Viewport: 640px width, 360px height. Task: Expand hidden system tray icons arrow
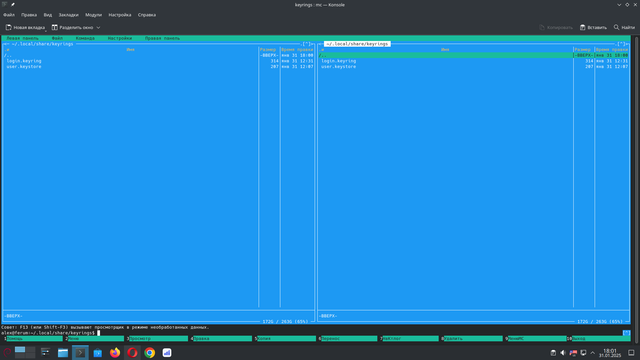[x=593, y=353]
